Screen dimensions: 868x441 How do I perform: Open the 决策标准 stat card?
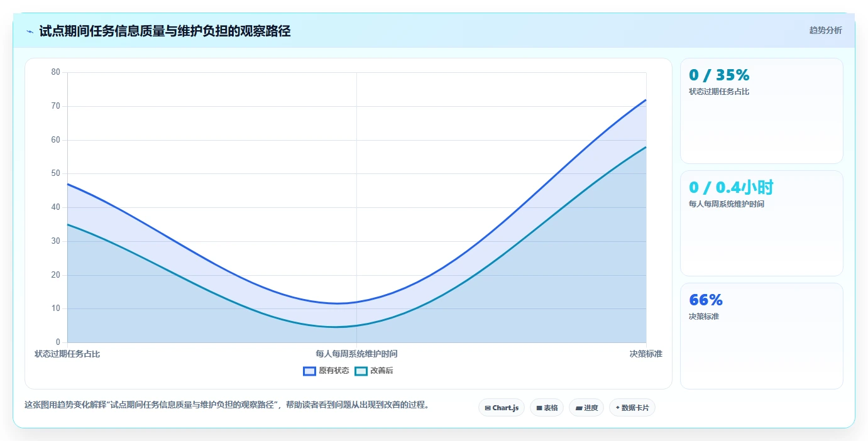762,336
